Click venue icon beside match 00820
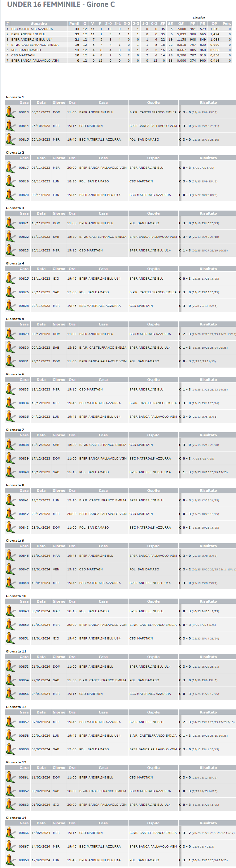 pyautogui.click(x=11, y=195)
